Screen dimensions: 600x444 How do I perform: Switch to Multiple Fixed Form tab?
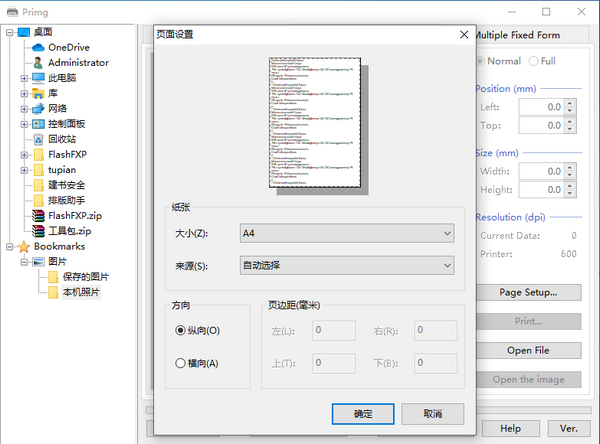point(514,35)
